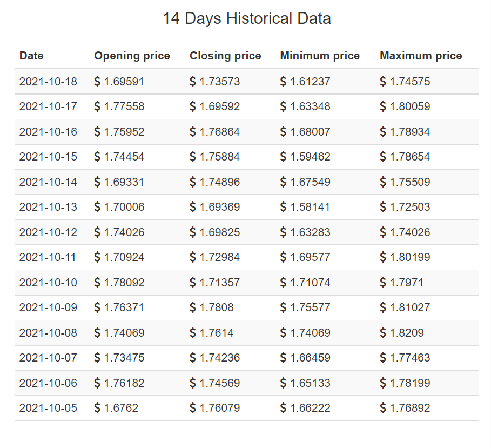
Task: Click the dollar icon before 1.69591
Action: 97,82
